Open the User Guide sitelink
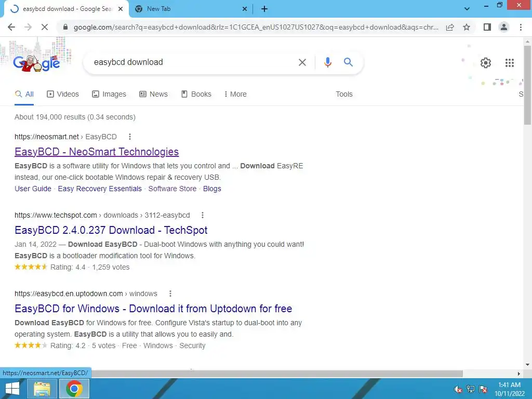 pyautogui.click(x=33, y=189)
